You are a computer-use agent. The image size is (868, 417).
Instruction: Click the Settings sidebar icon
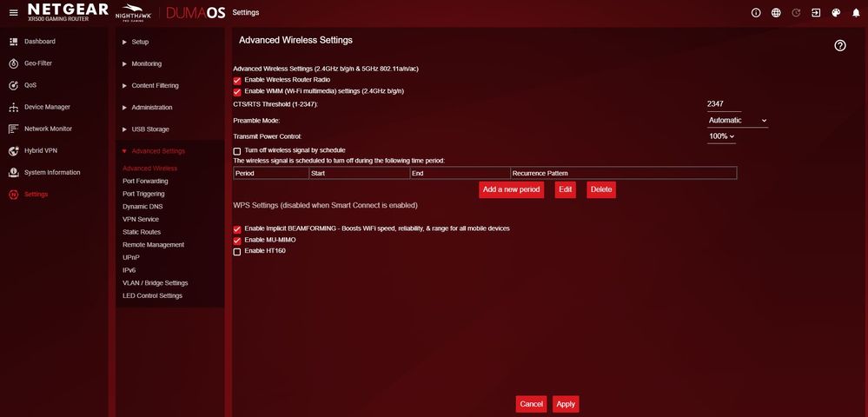14,195
